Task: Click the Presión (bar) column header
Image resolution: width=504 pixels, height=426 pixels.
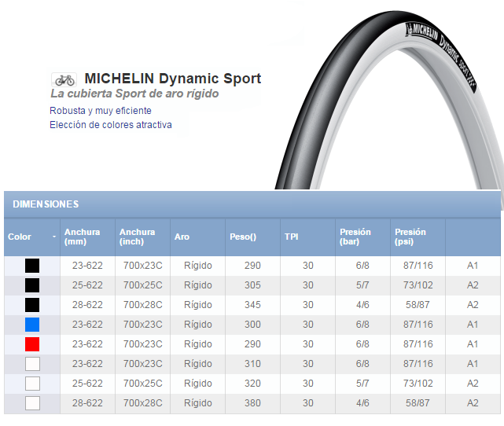Action: pyautogui.click(x=362, y=237)
